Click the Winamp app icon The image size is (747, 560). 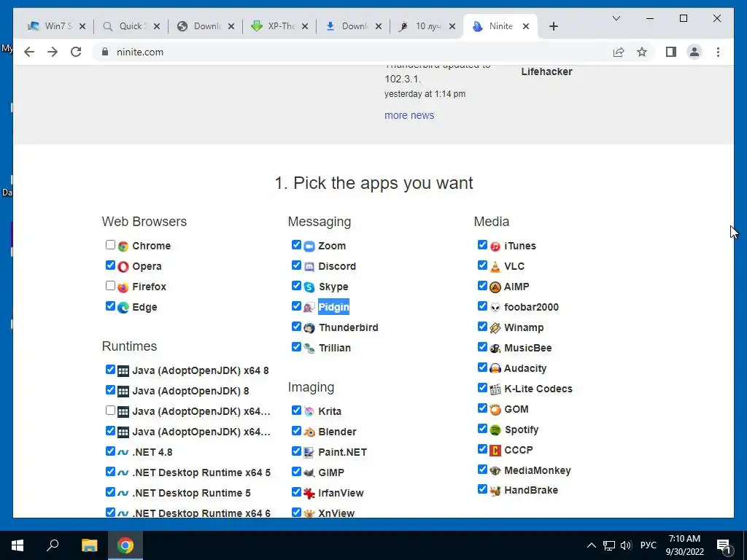pos(495,328)
